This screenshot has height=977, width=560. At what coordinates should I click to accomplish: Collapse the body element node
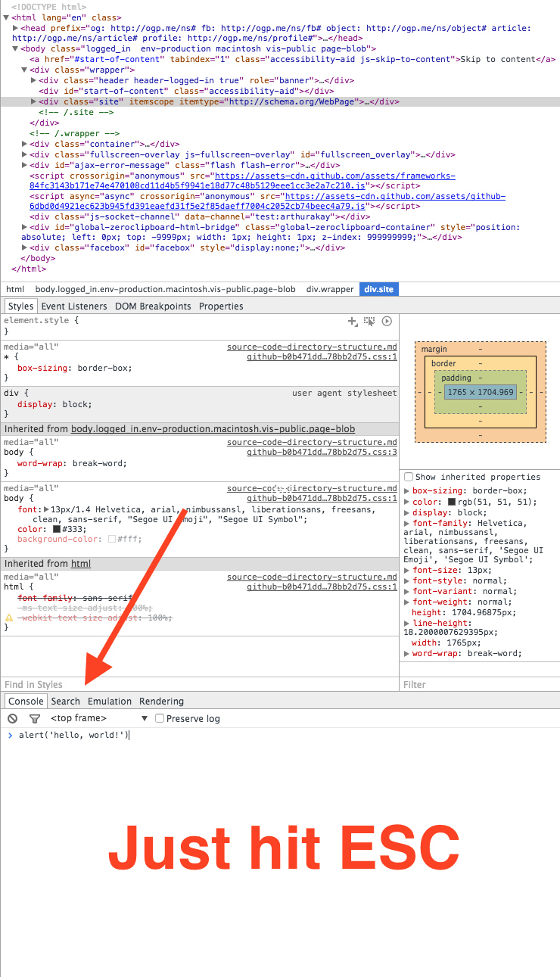pos(16,48)
